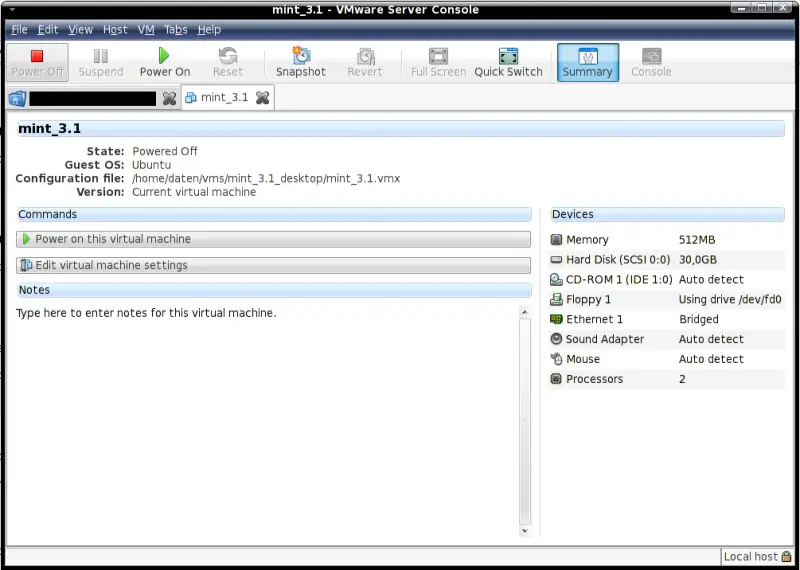Close the mint_3.1 tab

tap(262, 97)
